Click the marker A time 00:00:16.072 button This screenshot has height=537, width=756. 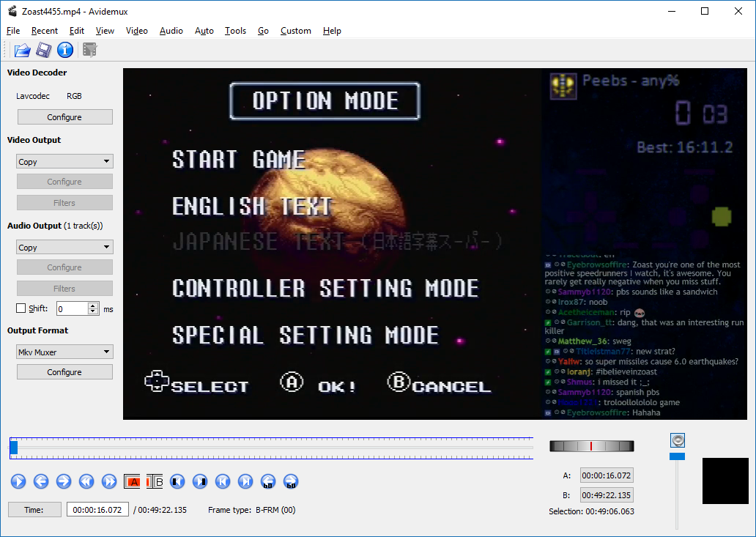tap(606, 475)
